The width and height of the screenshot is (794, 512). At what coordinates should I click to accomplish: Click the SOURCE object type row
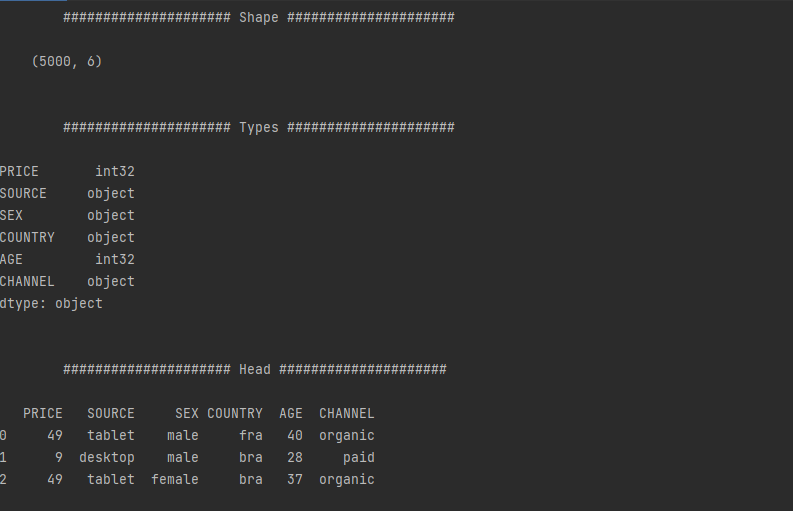click(x=67, y=193)
